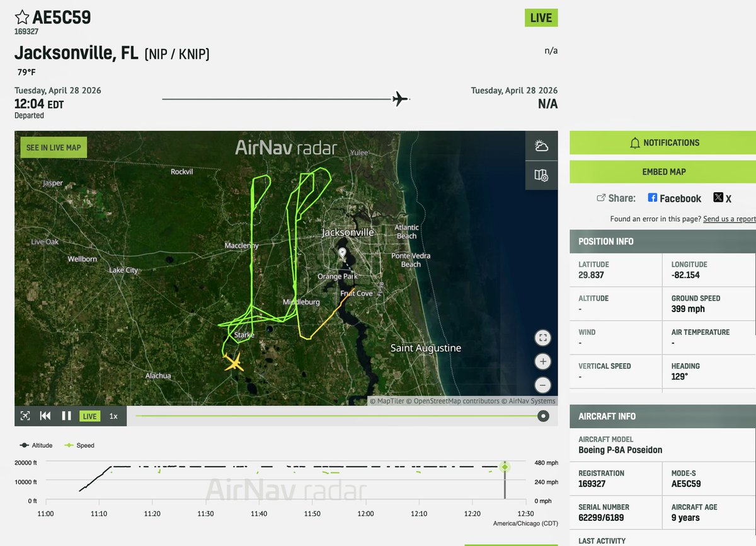Click the latitude value 29.837
Viewport: 756px width, 546px height.
(x=591, y=275)
